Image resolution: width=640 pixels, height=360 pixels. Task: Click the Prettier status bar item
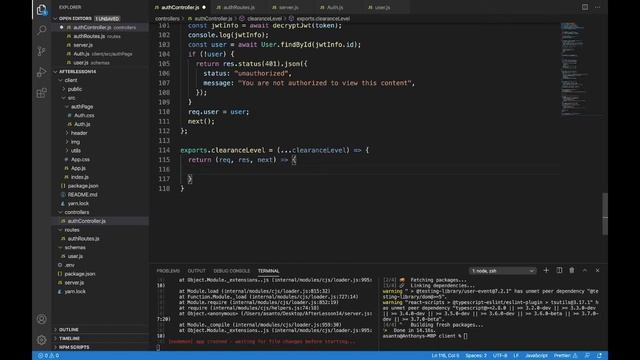(565, 356)
